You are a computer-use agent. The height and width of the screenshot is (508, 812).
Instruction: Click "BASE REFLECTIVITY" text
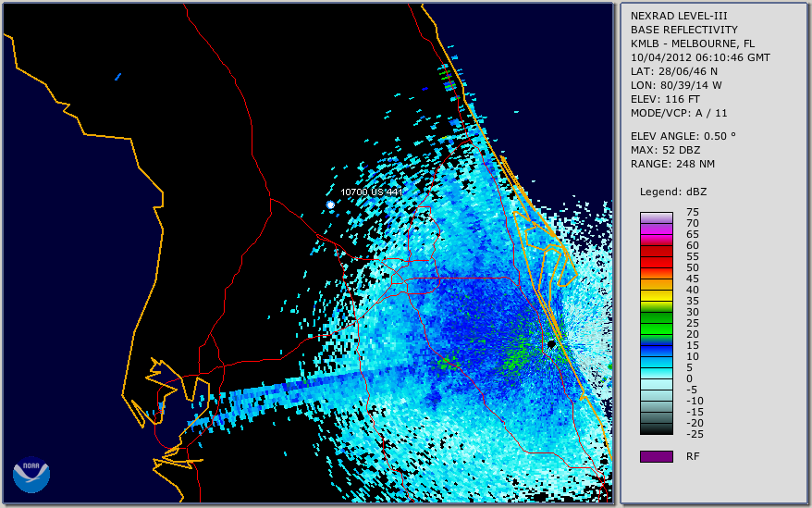(x=684, y=30)
